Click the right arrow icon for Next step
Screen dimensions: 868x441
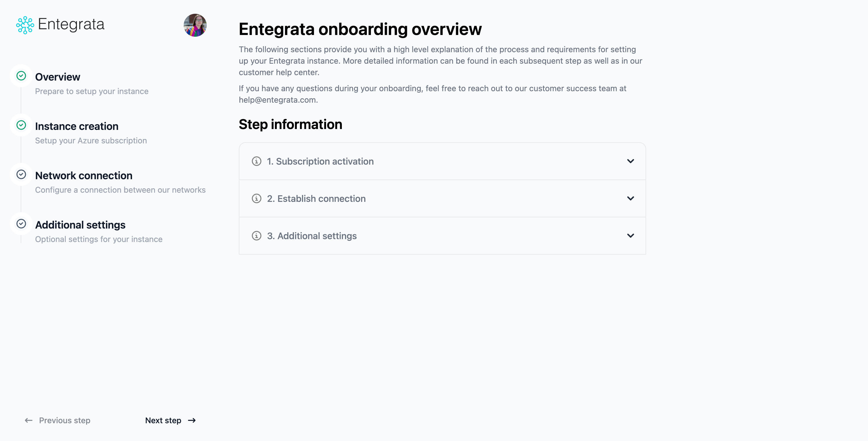[x=192, y=420]
